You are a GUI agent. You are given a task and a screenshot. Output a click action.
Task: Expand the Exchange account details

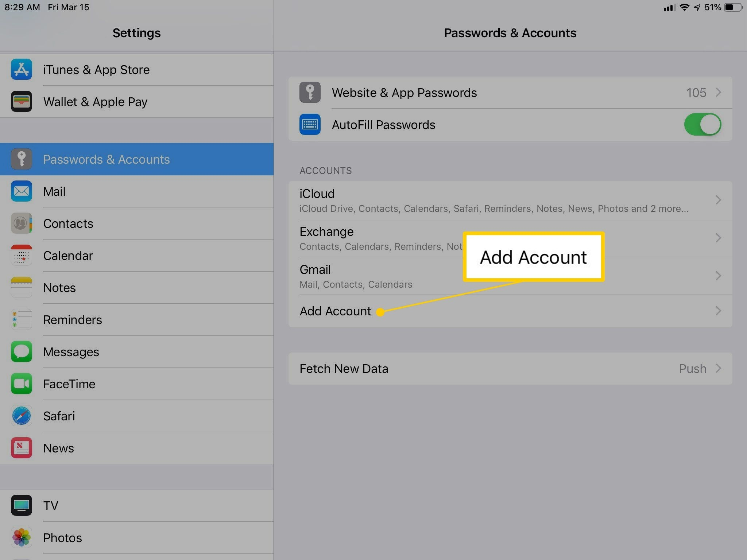[511, 238]
